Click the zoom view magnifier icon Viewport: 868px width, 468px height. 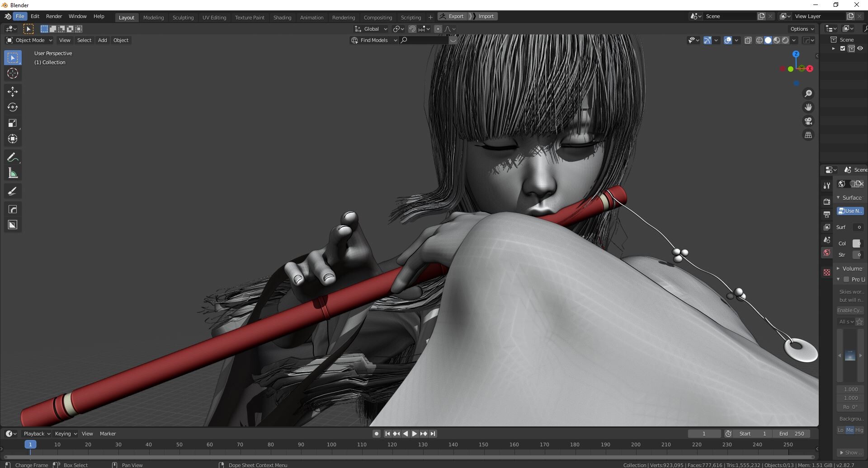(808, 94)
